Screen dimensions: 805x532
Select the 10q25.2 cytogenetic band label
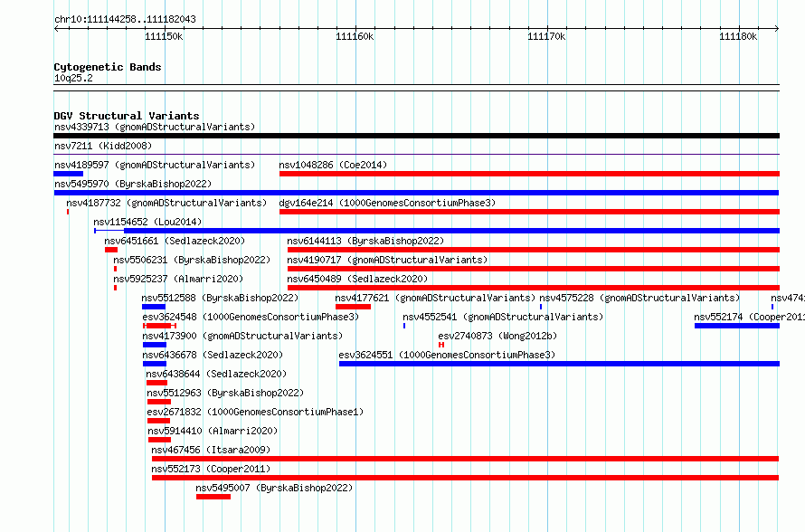pos(73,79)
